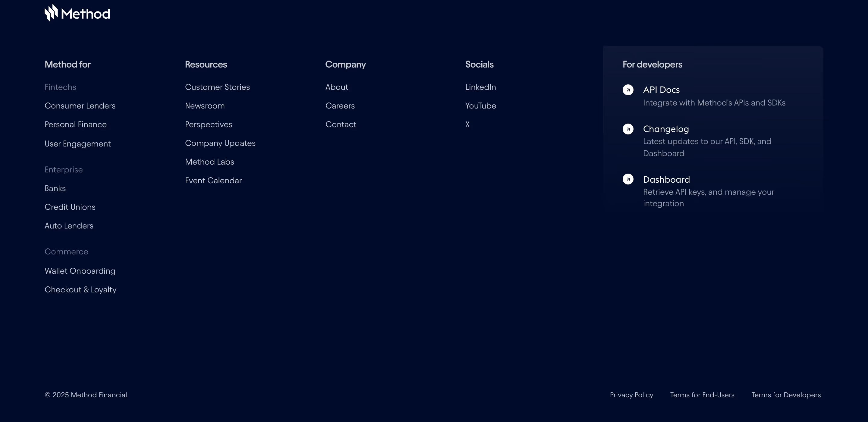868x422 pixels.
Task: Open Customer Stories
Action: click(x=217, y=87)
